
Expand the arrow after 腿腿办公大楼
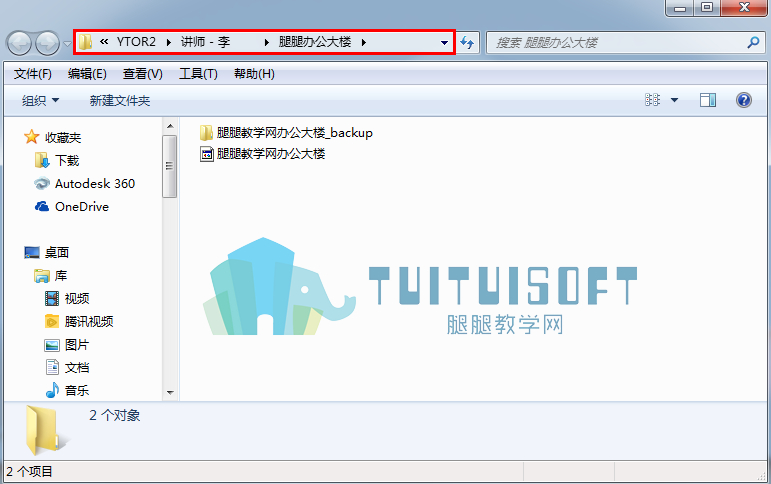tap(363, 42)
